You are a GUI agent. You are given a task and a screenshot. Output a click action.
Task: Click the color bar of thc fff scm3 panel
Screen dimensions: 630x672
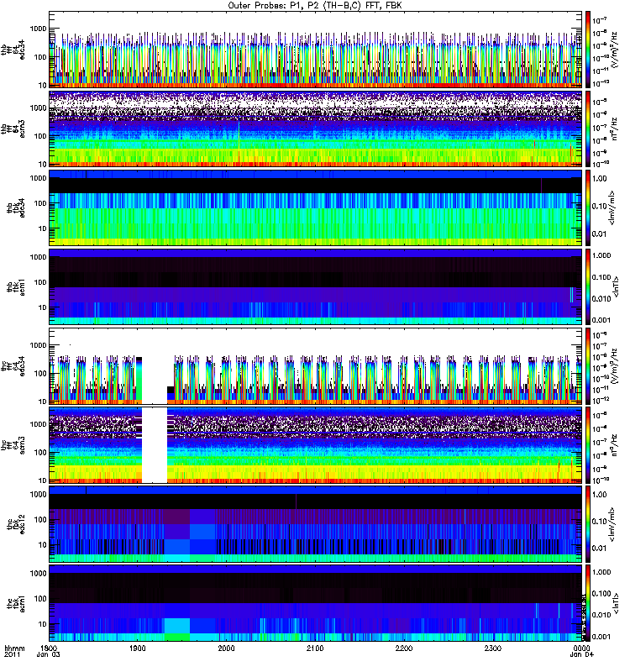(588, 445)
